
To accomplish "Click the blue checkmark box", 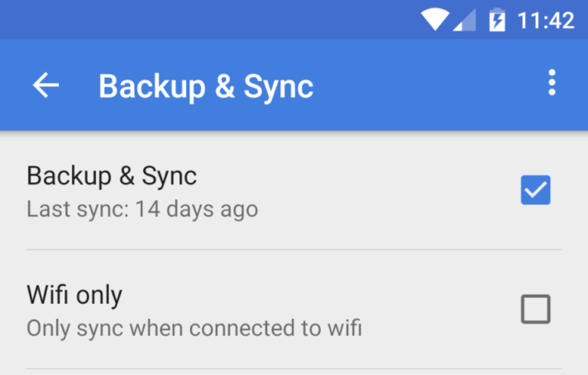I will click(x=536, y=190).
